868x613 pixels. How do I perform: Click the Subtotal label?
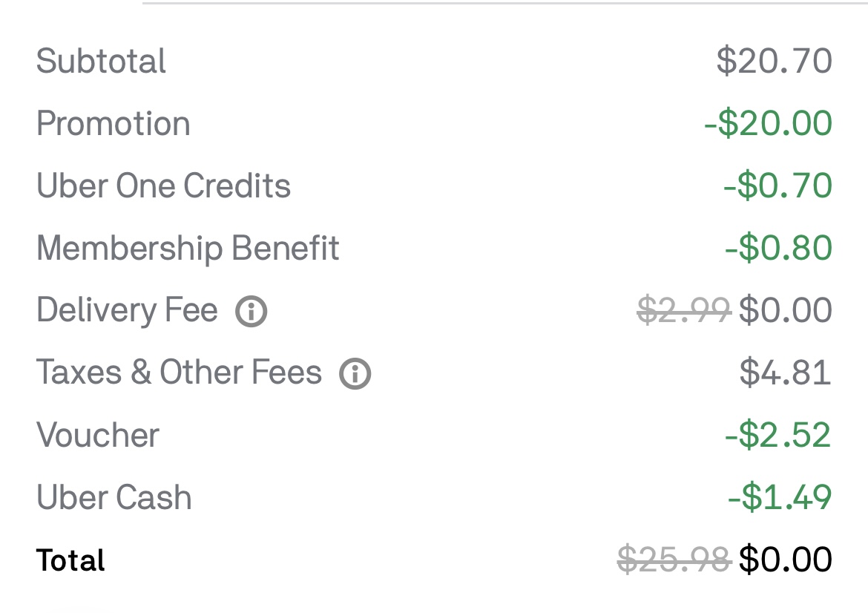[x=102, y=61]
